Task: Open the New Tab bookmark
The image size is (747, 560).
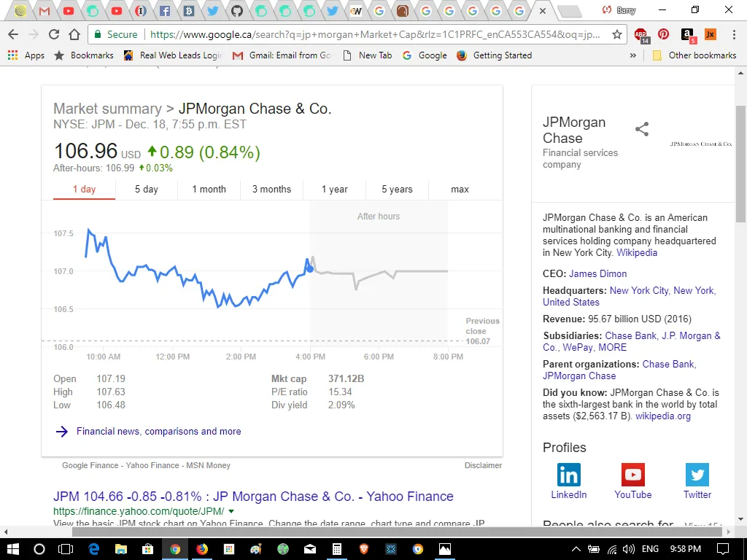Action: coord(368,55)
